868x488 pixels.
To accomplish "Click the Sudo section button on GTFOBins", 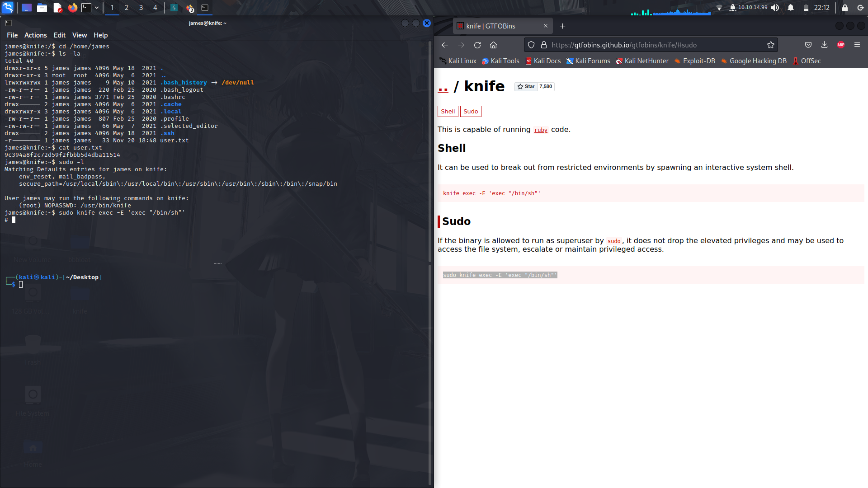I will (x=471, y=111).
